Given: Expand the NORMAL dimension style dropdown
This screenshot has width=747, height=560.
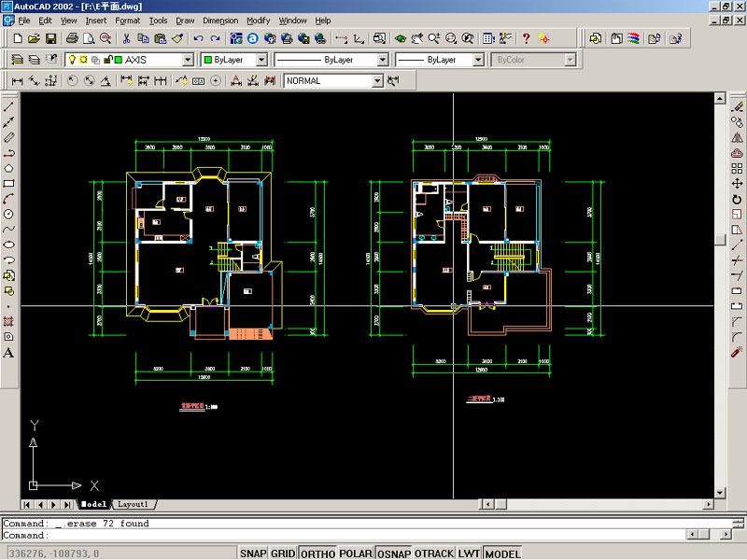Looking at the screenshot, I should click(x=377, y=81).
